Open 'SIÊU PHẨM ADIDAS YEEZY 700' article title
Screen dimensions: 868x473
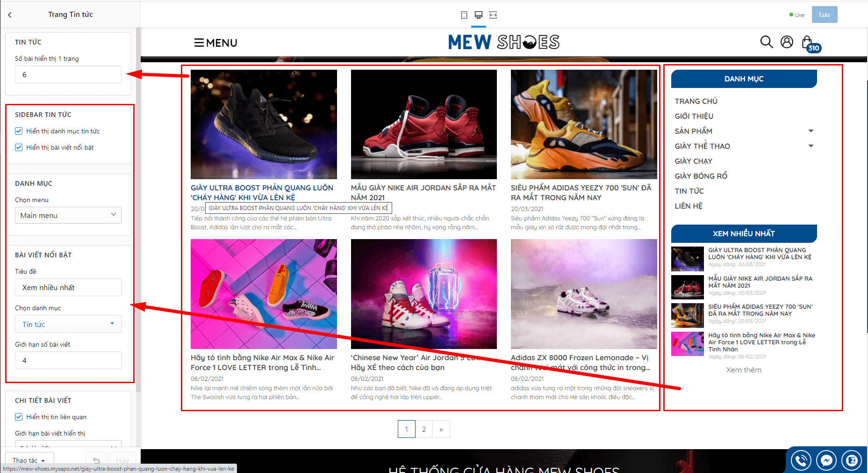(x=581, y=193)
